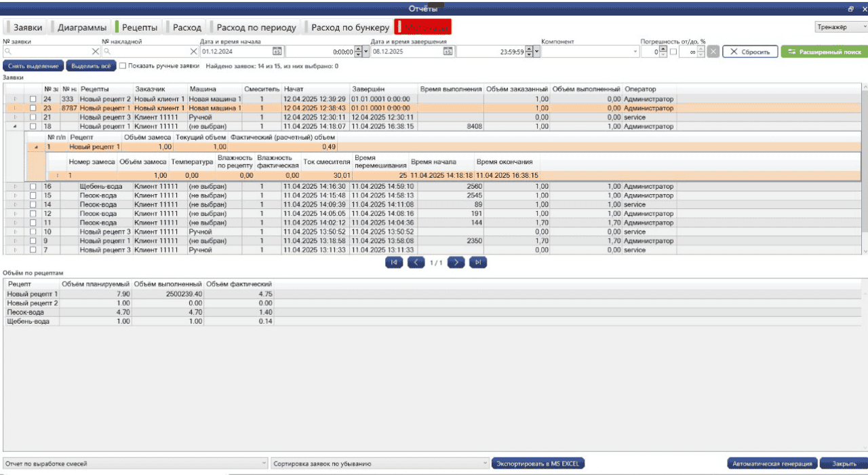This screenshot has height=475, width=868.
Task: Open the end date calendar picker
Action: tap(448, 52)
